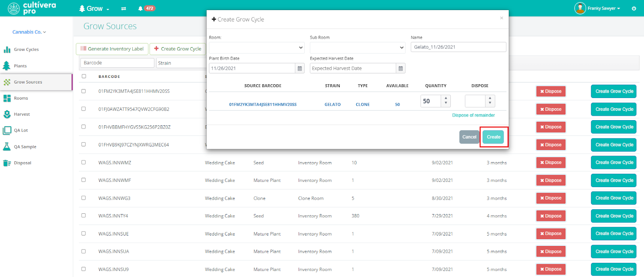This screenshot has height=277, width=644.
Task: Expand the Sub Room dropdown
Action: [357, 48]
